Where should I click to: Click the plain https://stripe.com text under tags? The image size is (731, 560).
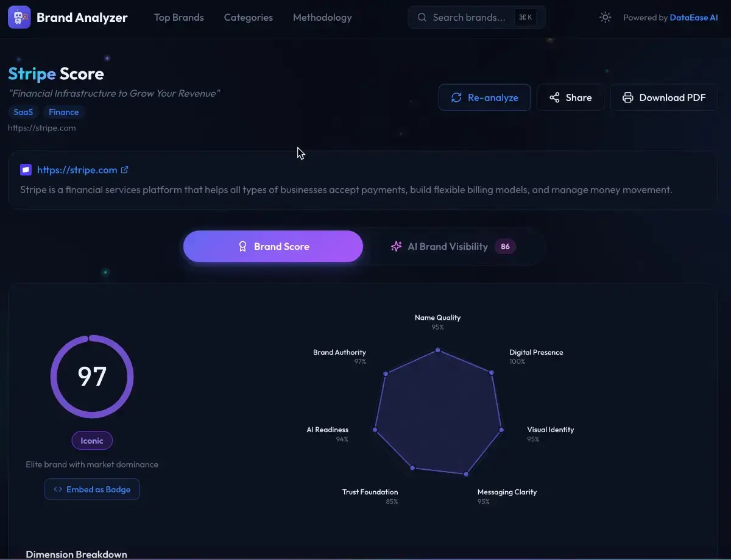click(42, 128)
